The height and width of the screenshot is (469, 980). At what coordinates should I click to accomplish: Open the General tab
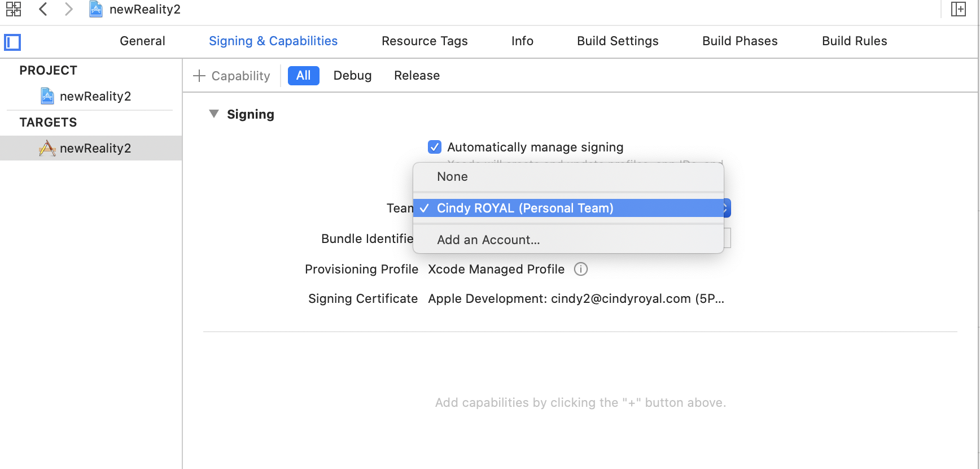click(142, 41)
